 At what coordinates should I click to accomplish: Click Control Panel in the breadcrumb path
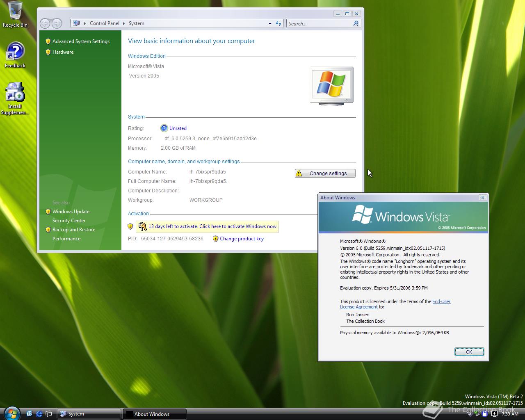pos(105,23)
